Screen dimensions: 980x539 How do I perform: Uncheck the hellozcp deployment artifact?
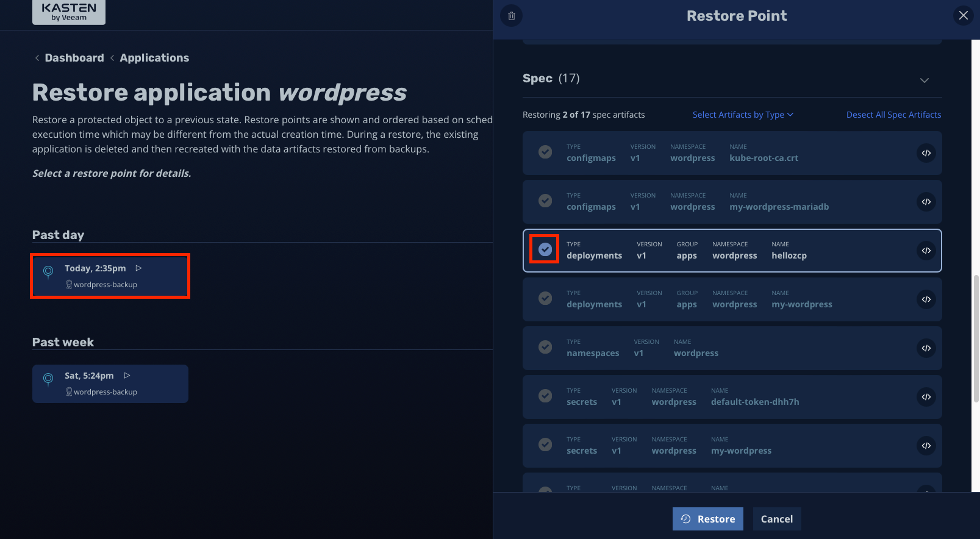click(545, 249)
